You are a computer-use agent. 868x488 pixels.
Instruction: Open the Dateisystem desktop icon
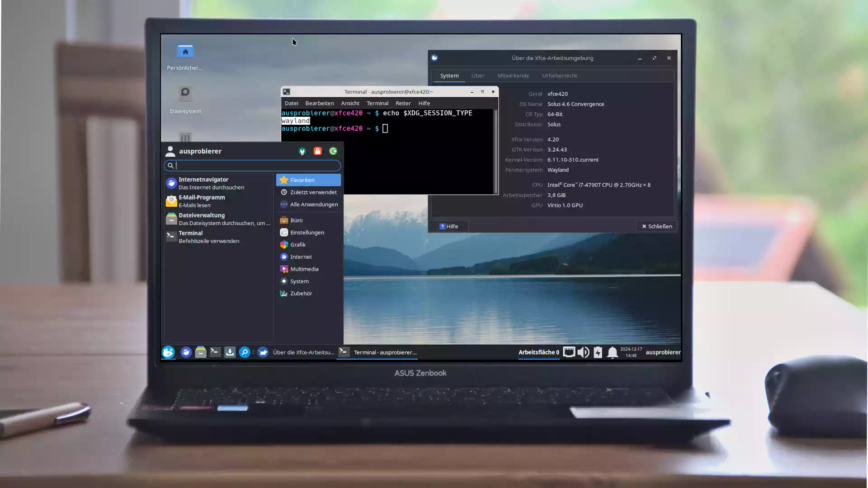point(185,100)
